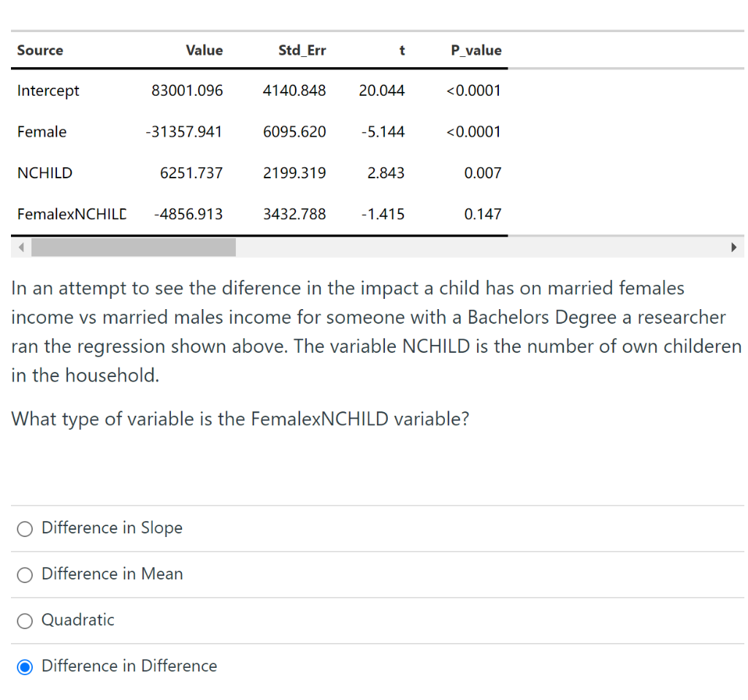Viewport: 748px width, 700px height.
Task: Click the horizontal scrollbar thumb
Action: tap(134, 247)
